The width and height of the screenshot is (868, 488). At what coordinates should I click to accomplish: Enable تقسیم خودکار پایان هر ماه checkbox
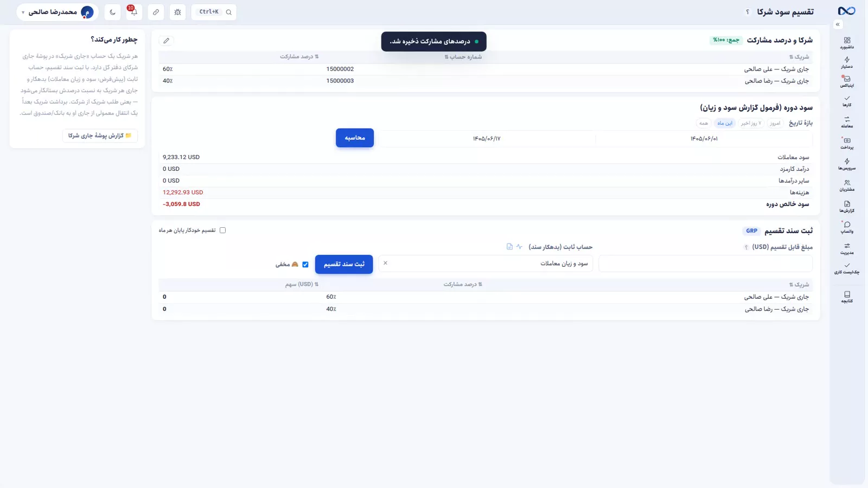[222, 230]
